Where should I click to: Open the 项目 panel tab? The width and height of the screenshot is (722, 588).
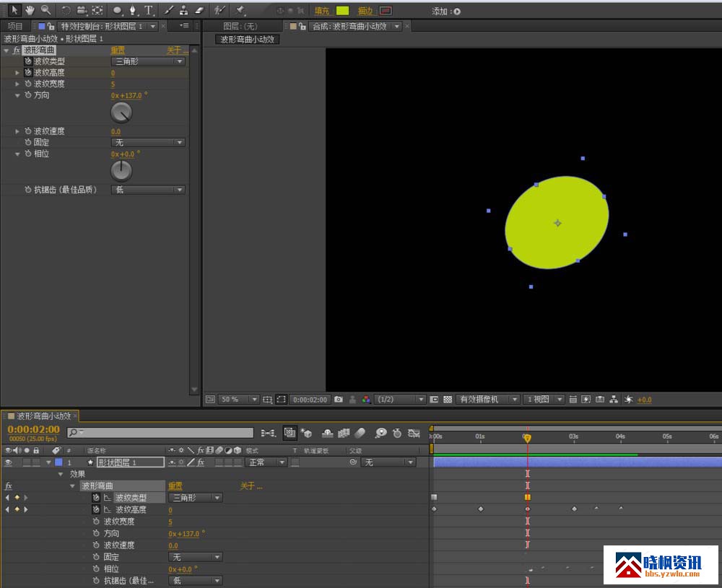pos(15,26)
